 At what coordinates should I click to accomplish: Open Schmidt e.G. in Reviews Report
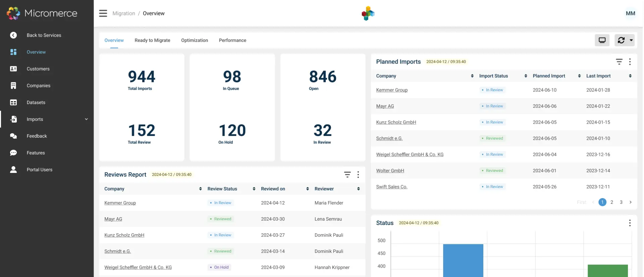coord(118,251)
